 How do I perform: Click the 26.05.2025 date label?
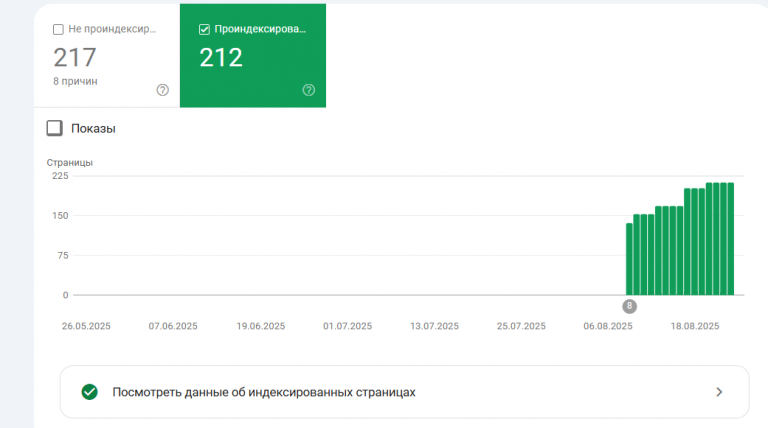click(86, 326)
